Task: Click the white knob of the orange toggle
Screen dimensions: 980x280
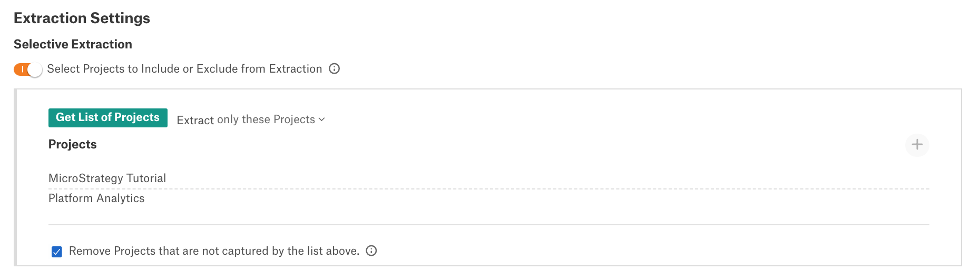Action: click(35, 69)
